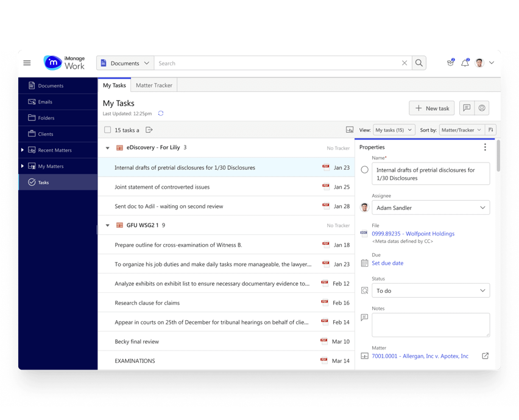The height and width of the screenshot is (420, 519).
Task: Click eDiscovery matter folder icon
Action: 119,147
